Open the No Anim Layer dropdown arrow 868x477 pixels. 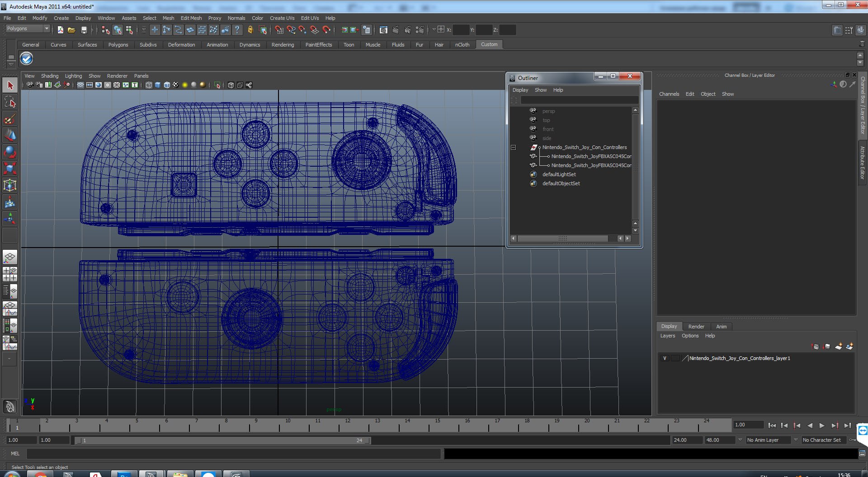point(740,440)
